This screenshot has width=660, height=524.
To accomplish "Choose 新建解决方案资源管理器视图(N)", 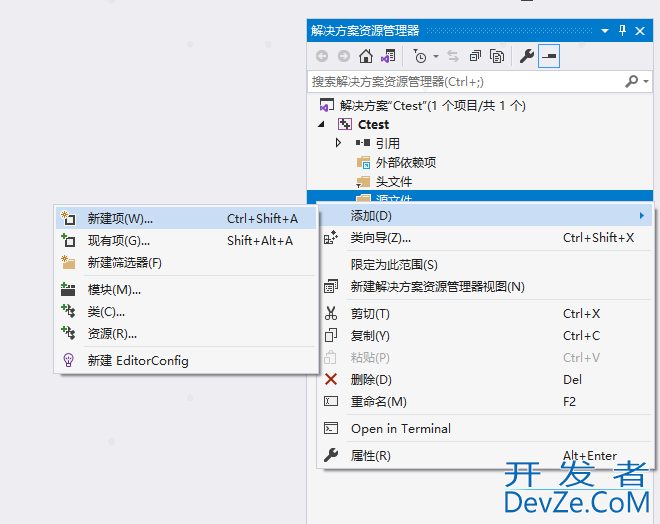I will [x=485, y=287].
